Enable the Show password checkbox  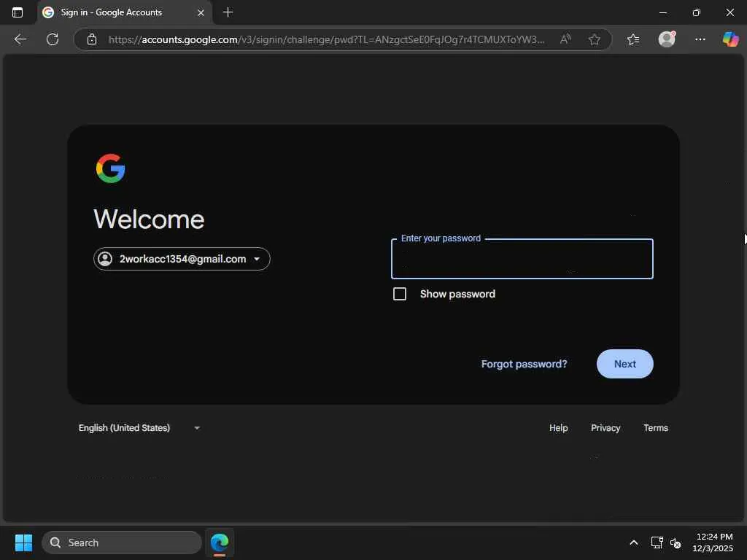tap(400, 294)
